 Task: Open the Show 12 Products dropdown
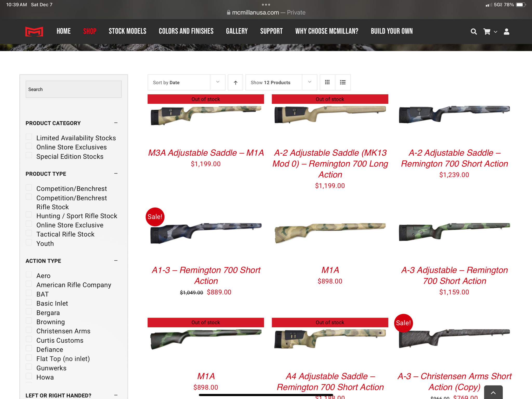coord(281,82)
